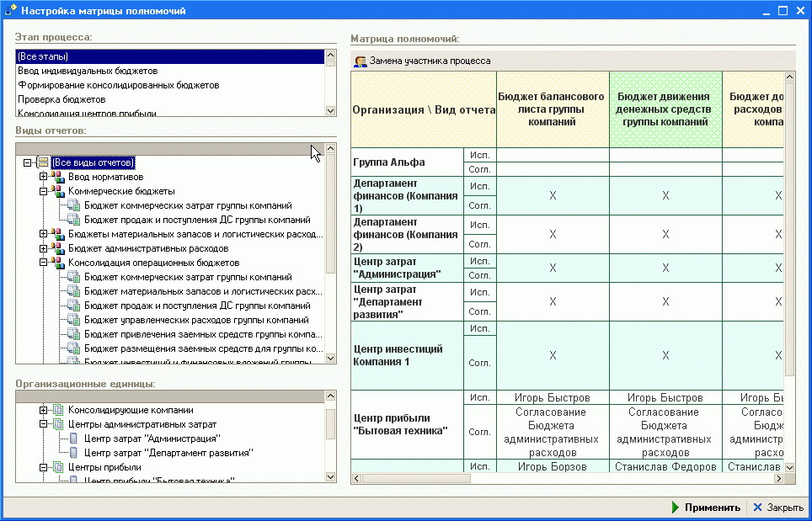
Task: Click the group icon beside Бюджет административных расходов
Action: point(58,248)
